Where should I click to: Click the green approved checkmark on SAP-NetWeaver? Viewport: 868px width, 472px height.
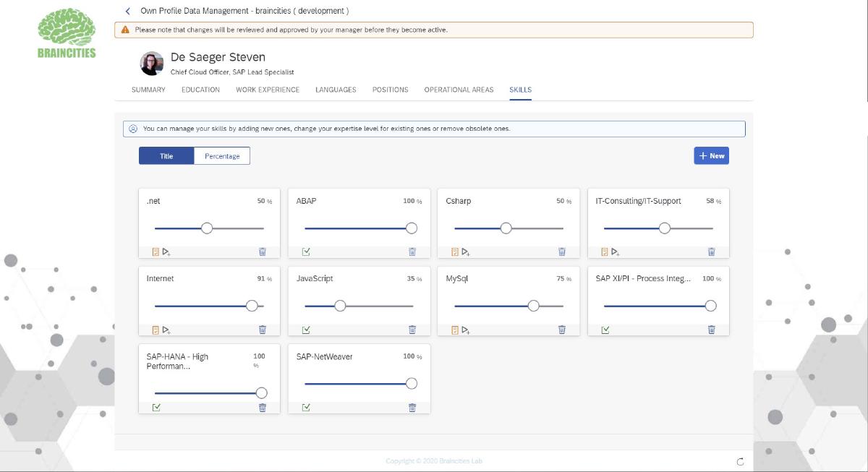[x=306, y=407]
